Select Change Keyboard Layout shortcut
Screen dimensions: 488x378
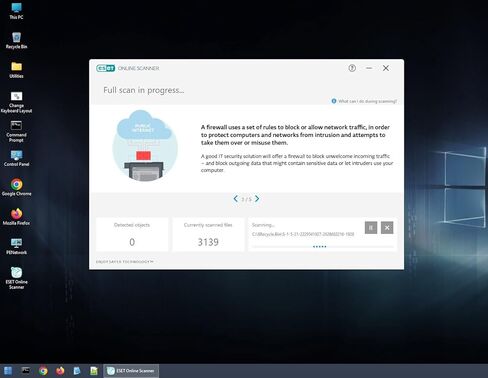pos(16,102)
